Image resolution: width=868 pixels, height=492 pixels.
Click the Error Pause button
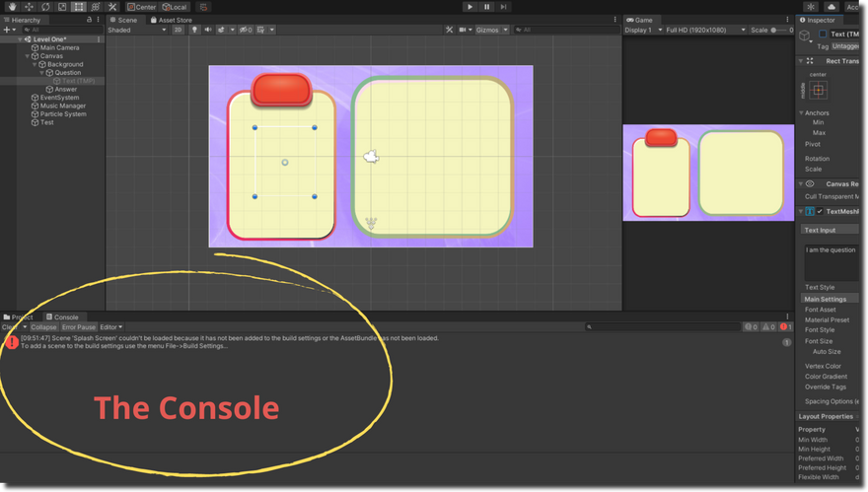[x=79, y=327]
